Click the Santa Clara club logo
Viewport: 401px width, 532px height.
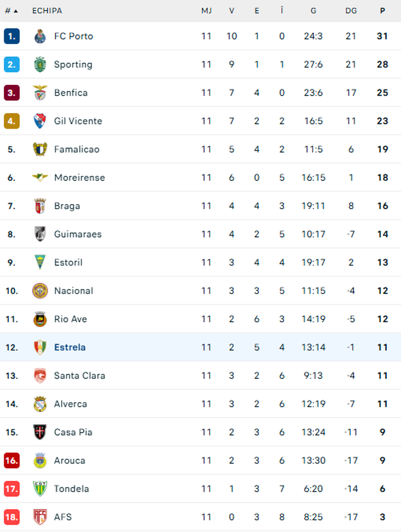point(40,376)
